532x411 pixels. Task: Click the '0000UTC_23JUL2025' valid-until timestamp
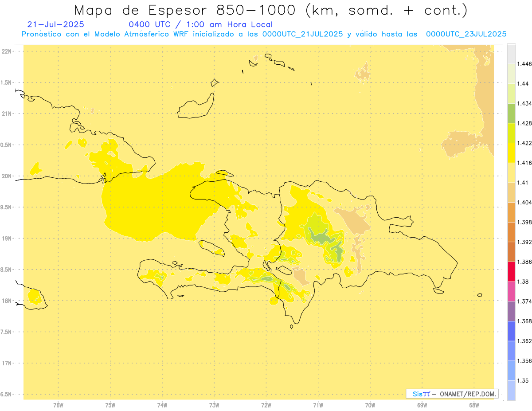[466, 34]
